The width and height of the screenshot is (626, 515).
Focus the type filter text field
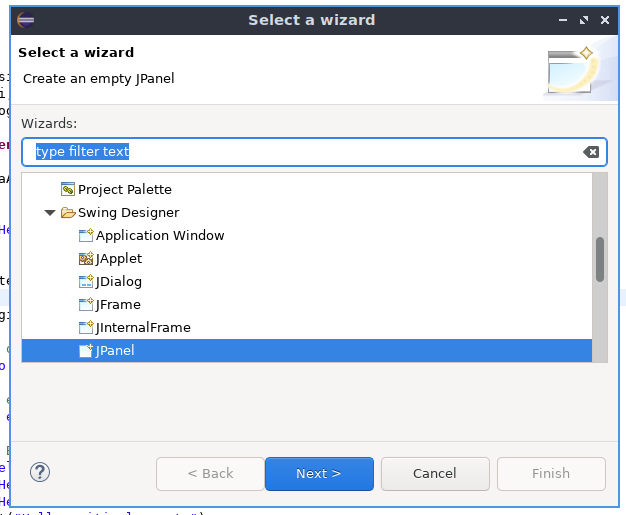300,152
